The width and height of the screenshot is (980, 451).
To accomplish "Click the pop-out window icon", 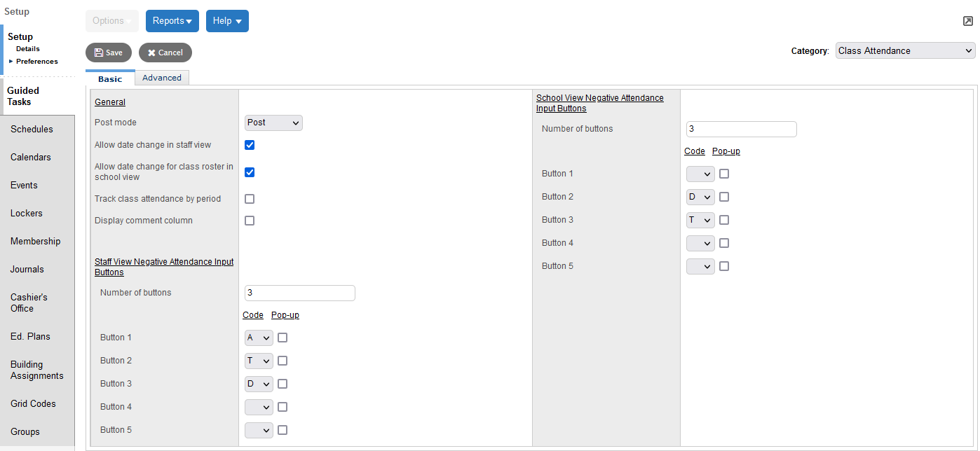I will pyautogui.click(x=968, y=21).
